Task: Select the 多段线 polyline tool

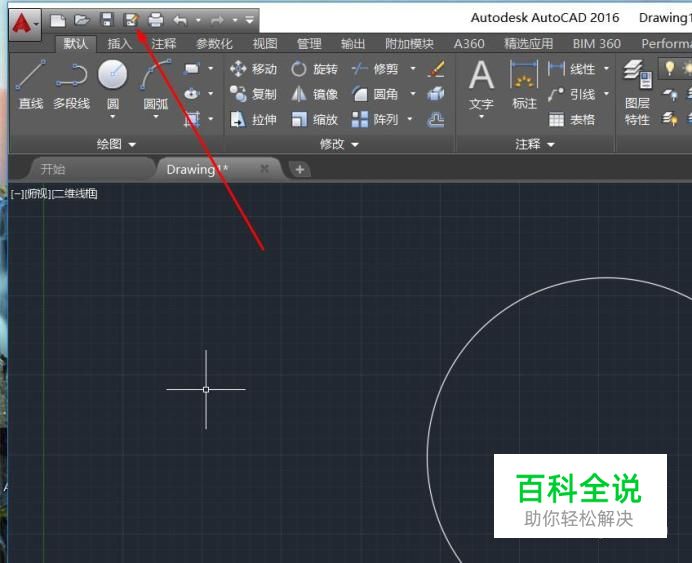Action: click(71, 84)
